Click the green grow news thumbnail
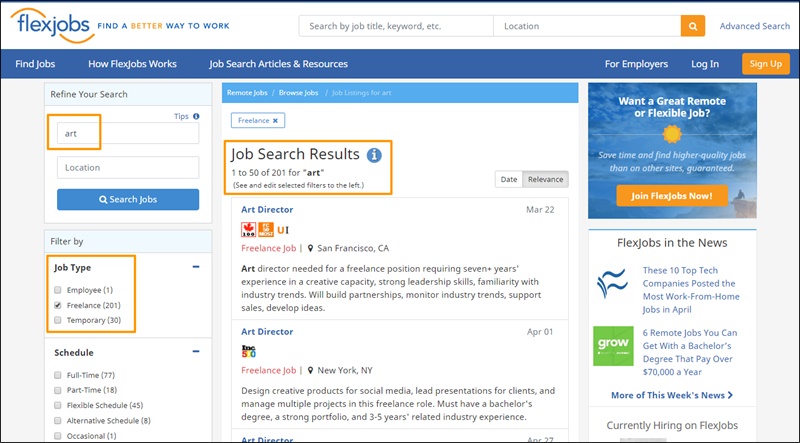 (x=613, y=346)
